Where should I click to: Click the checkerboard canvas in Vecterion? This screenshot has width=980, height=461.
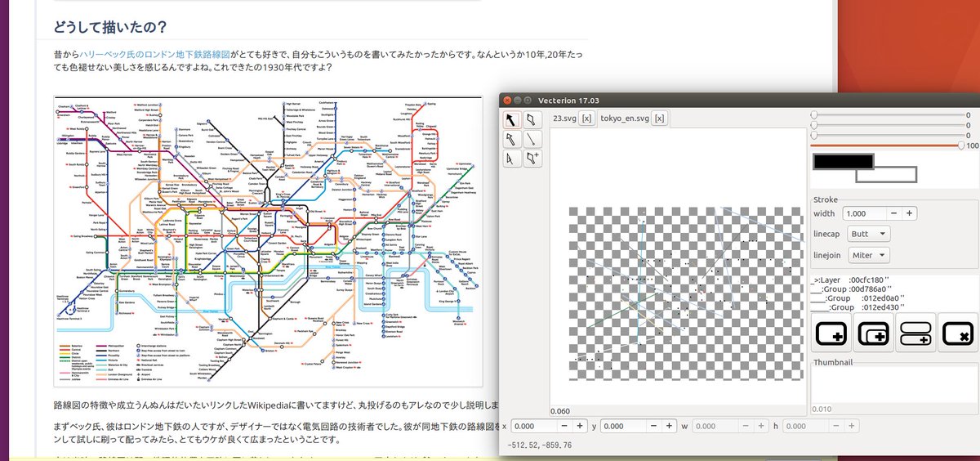pos(686,293)
